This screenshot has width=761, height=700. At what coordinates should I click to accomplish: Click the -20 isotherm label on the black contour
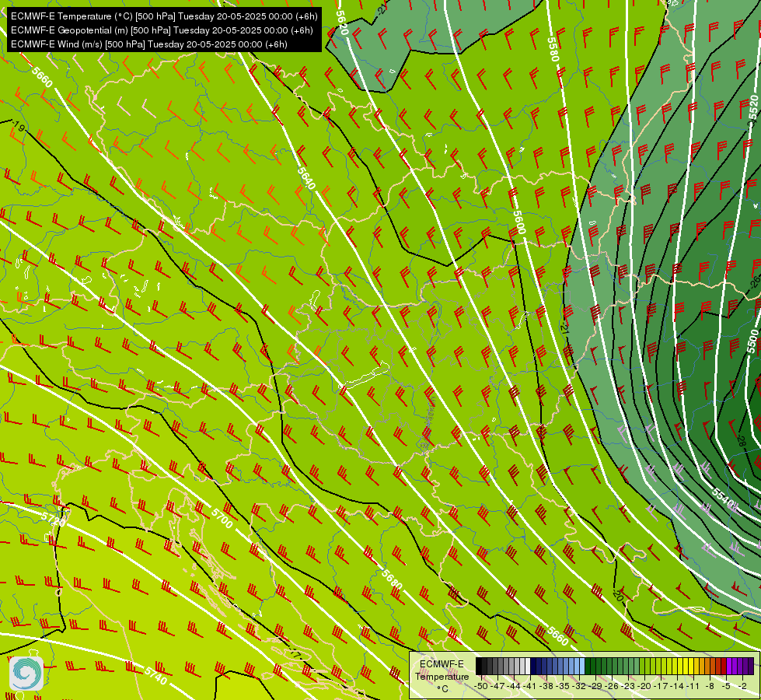click(x=618, y=596)
